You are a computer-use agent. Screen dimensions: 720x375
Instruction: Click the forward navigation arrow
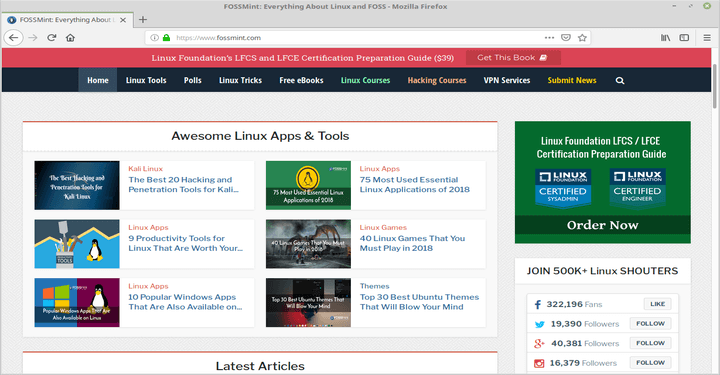pyautogui.click(x=33, y=38)
